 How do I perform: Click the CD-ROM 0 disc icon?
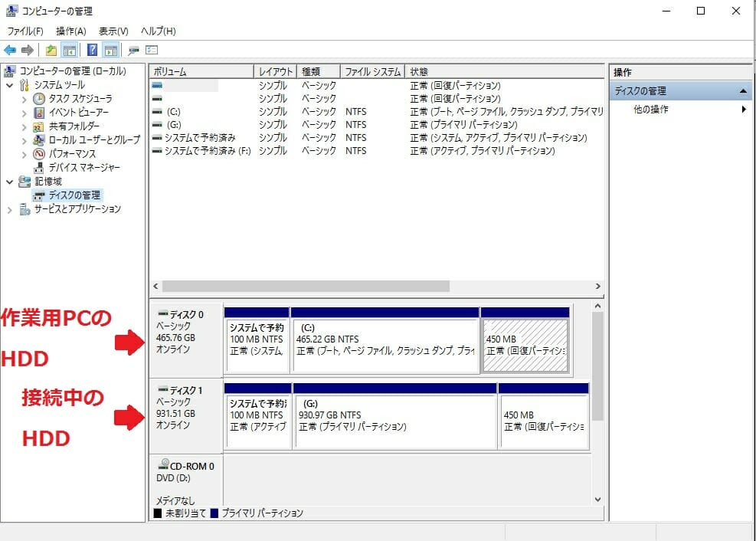pyautogui.click(x=163, y=465)
